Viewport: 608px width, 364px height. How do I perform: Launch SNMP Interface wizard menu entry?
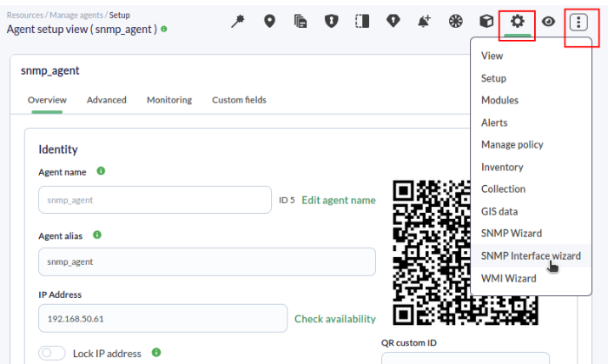click(531, 256)
